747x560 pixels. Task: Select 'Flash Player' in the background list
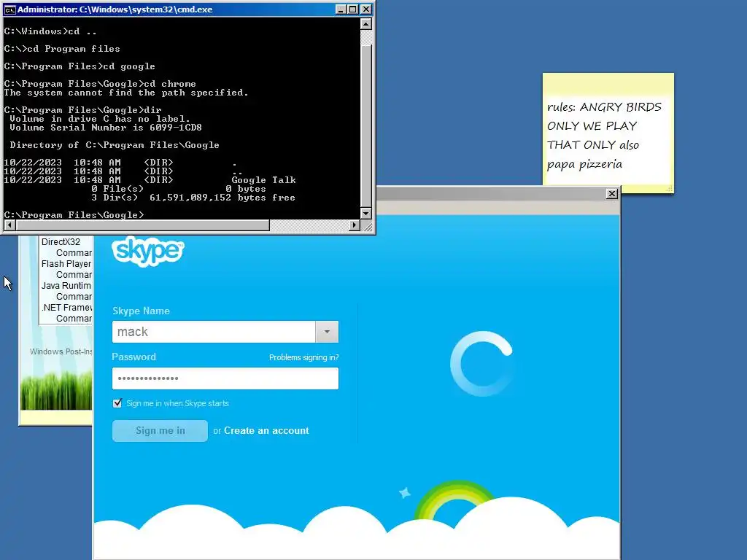66,264
